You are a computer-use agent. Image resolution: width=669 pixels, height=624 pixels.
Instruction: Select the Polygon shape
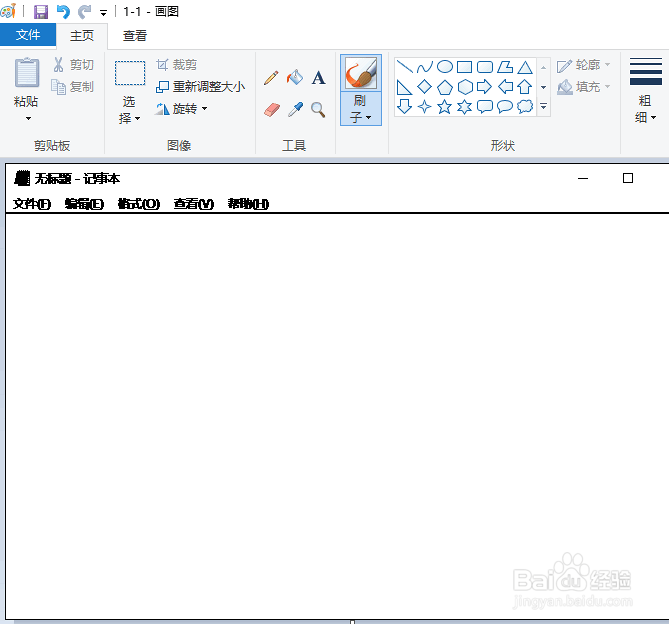coord(505,67)
